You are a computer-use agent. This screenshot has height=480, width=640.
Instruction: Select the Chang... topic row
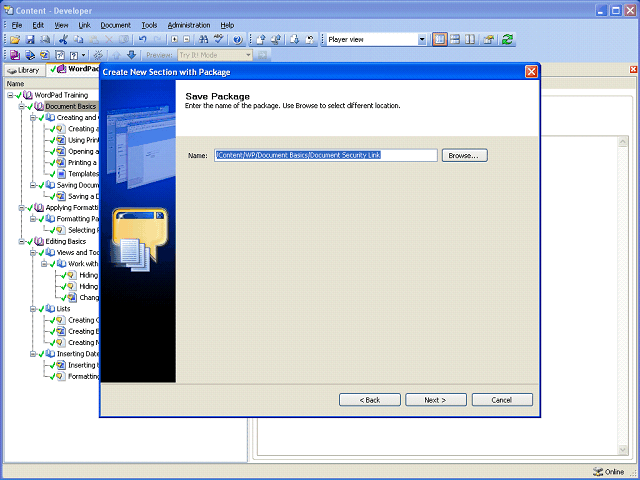point(89,298)
